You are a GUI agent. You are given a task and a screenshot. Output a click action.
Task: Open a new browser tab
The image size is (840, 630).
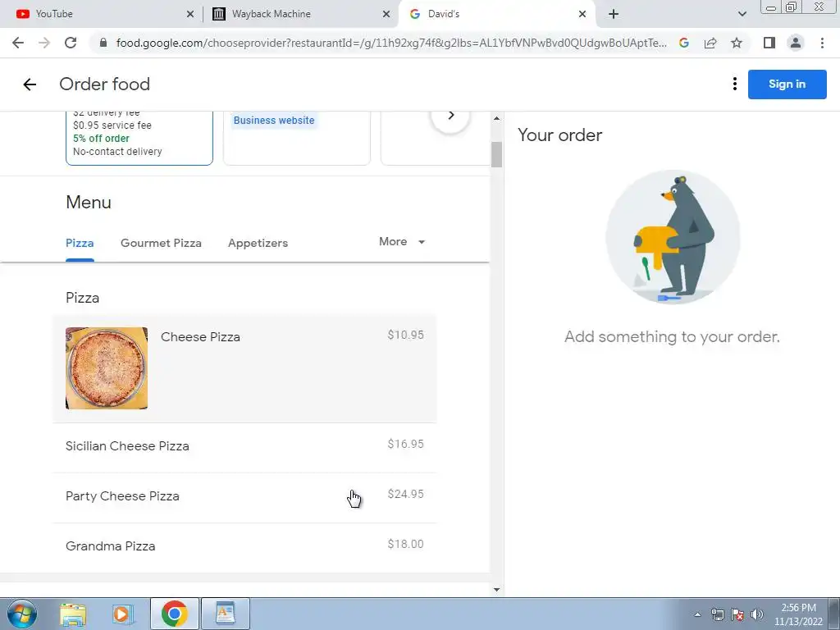[614, 14]
